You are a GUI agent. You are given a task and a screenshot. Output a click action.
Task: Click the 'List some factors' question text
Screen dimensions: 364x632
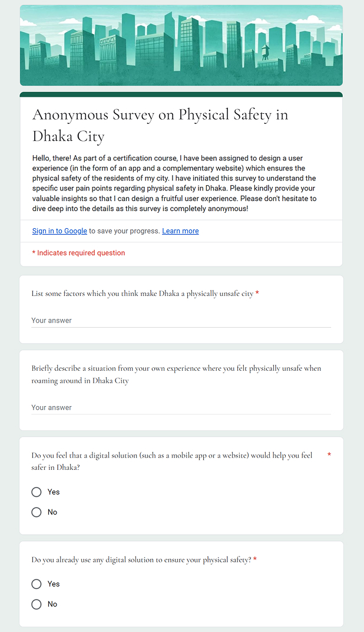143,294
